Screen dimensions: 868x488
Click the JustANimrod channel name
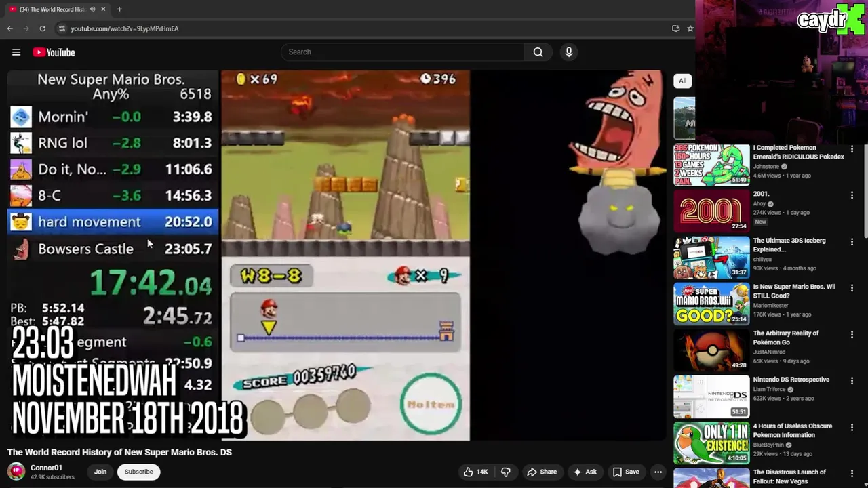tap(769, 352)
